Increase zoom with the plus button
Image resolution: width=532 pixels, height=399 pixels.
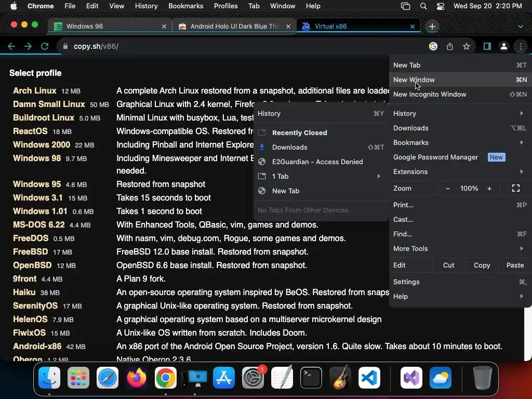(489, 188)
